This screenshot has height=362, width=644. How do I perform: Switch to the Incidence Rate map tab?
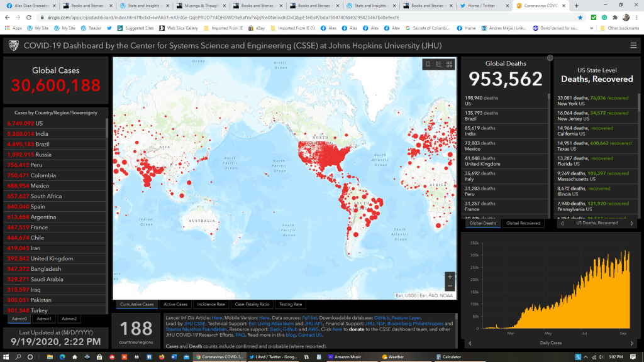click(211, 304)
